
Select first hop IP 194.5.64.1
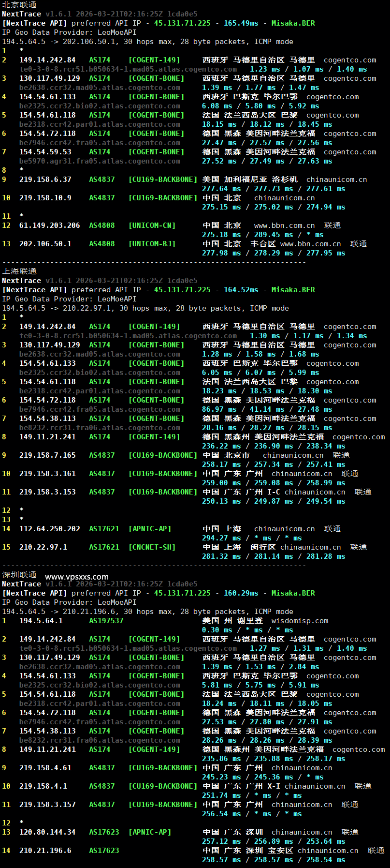coord(41,621)
